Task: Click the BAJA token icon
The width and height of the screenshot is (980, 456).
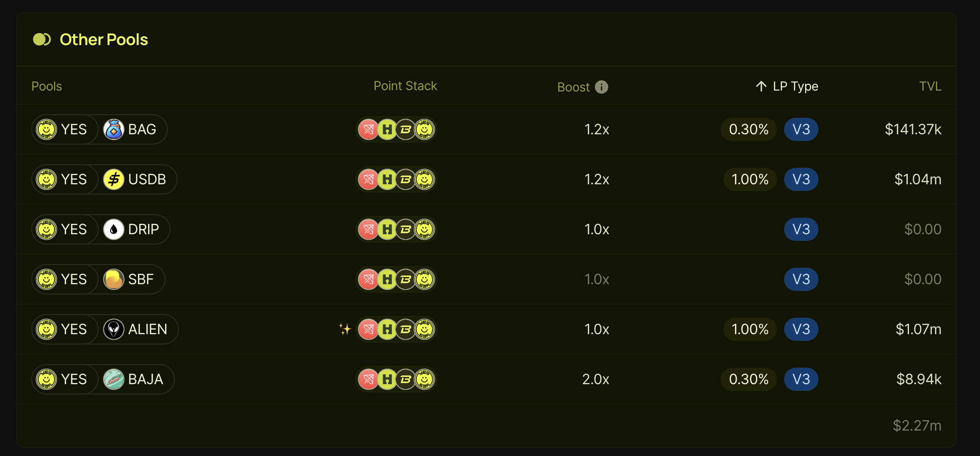Action: tap(113, 379)
